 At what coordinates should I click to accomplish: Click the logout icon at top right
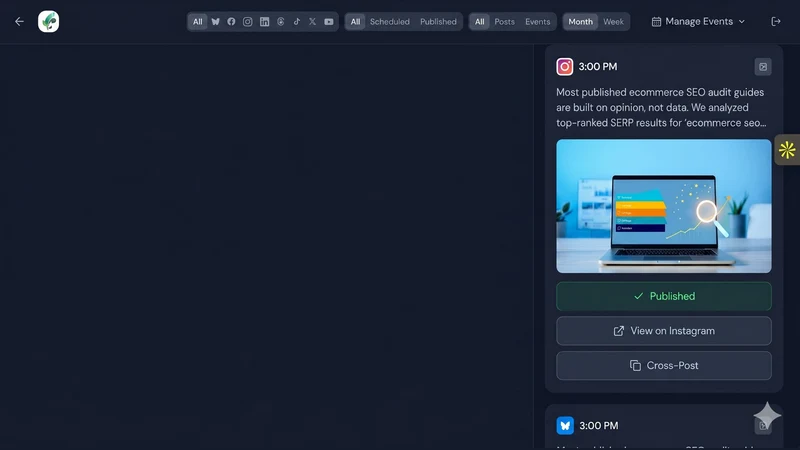tap(776, 21)
